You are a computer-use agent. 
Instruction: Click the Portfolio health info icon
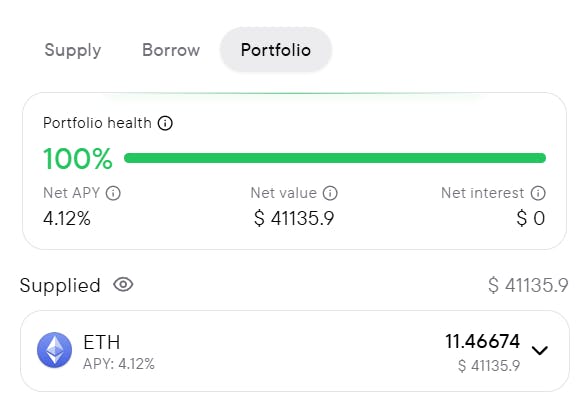pos(165,123)
